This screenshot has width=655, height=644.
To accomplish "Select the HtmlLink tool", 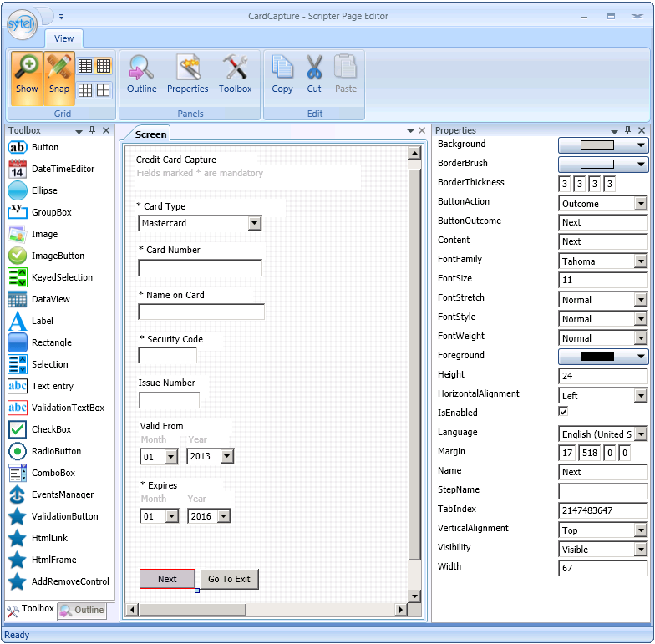I will 38,538.
